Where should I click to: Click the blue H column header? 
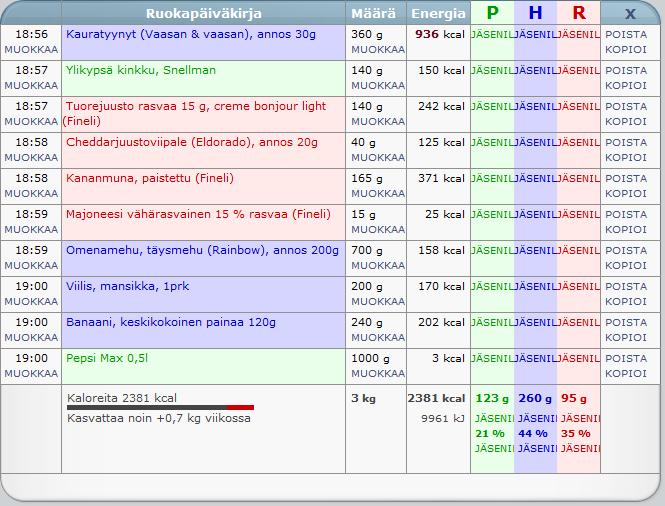click(535, 13)
